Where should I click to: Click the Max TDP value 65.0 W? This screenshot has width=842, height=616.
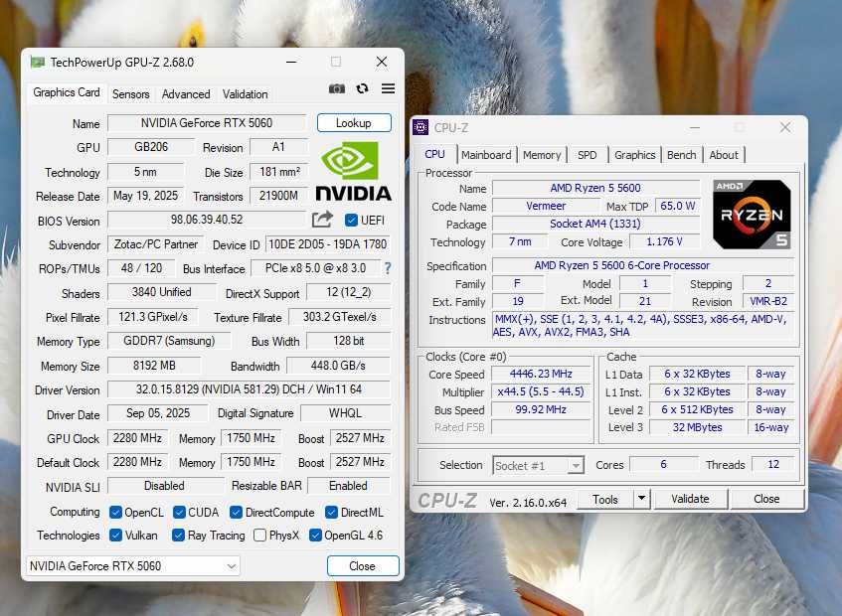coord(678,206)
